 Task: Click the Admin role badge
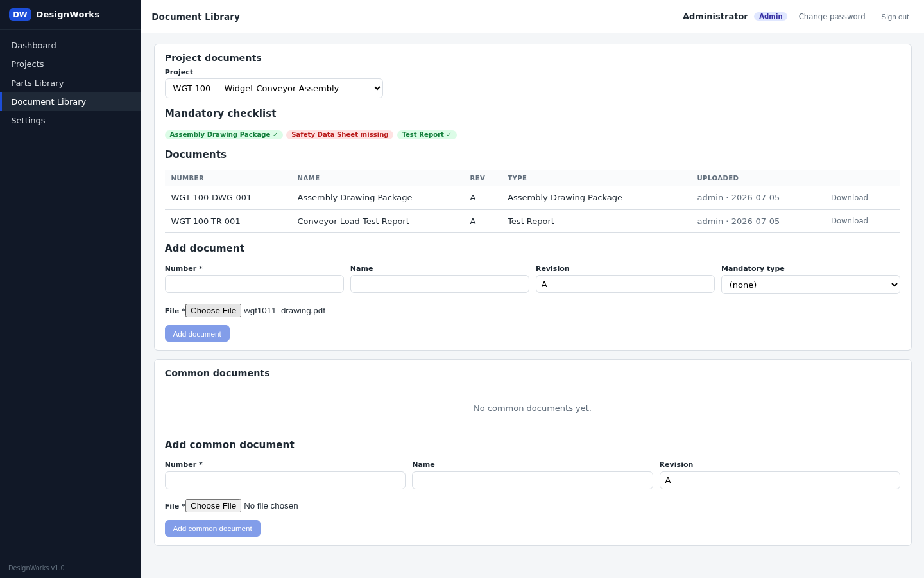771,17
